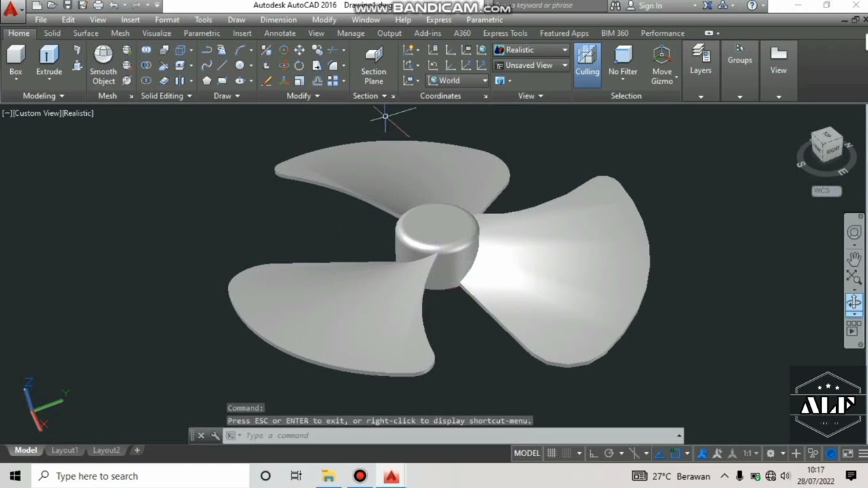Click the Windows Start button
Viewport: 868px width, 488px height.
coord(15,476)
